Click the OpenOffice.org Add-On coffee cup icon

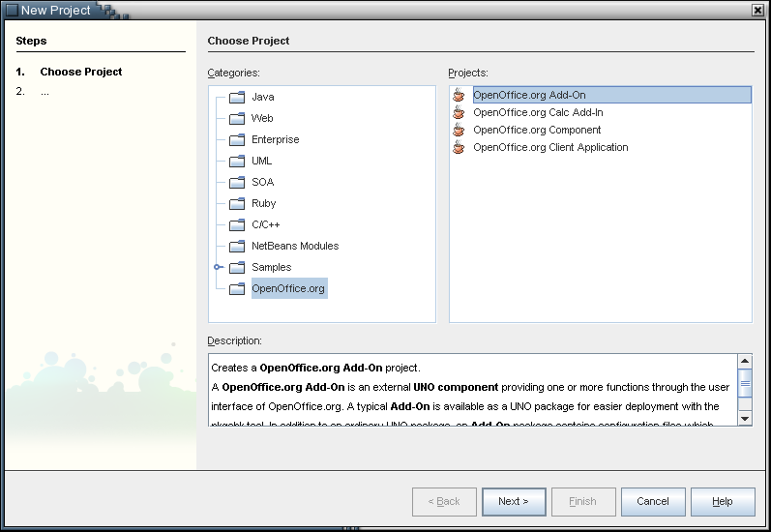coord(459,95)
